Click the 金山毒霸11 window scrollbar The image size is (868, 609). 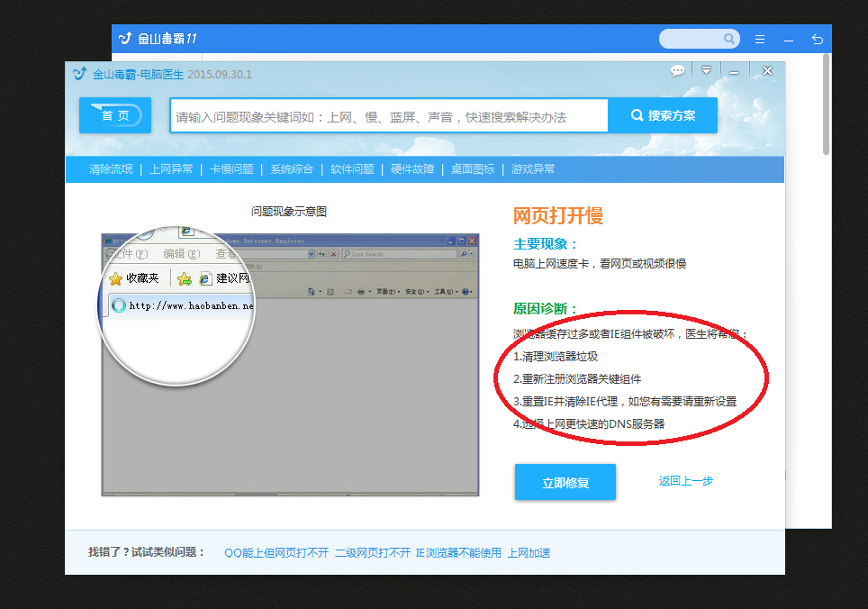coord(826,105)
